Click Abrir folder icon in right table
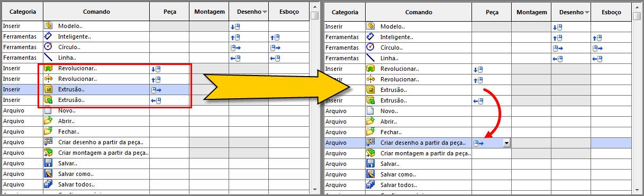Viewport: 644px width, 196px height. click(370, 122)
